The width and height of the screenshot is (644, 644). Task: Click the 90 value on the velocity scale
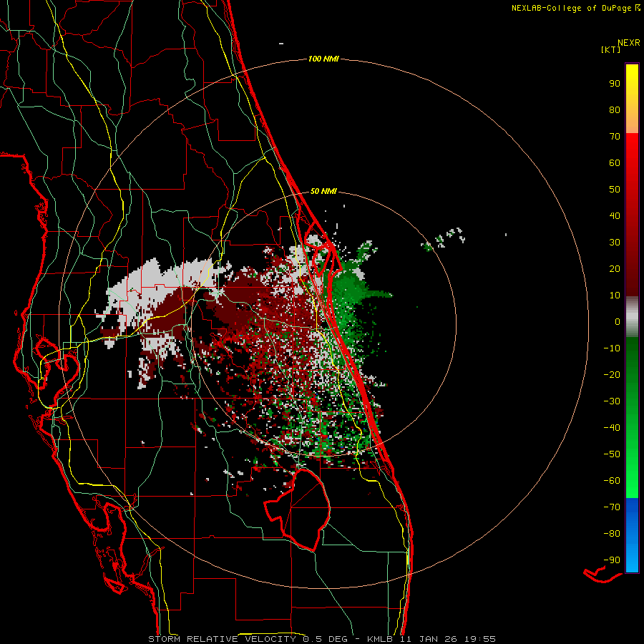(615, 84)
